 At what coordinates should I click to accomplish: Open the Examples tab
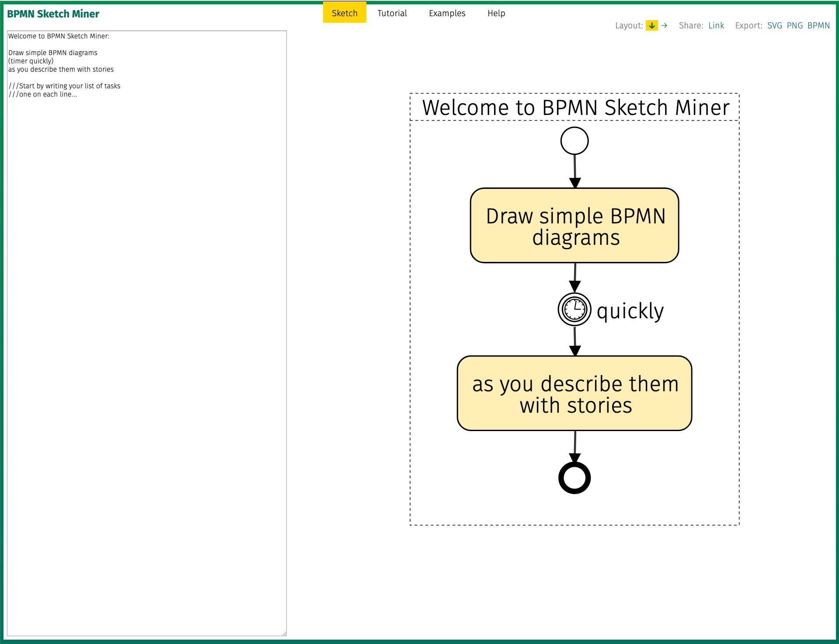[x=447, y=13]
